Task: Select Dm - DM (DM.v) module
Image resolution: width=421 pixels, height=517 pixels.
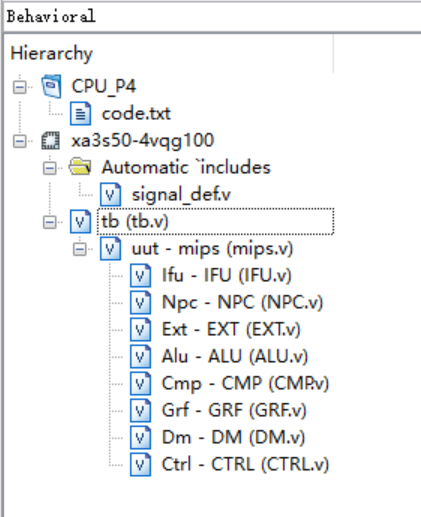Action: click(x=233, y=438)
